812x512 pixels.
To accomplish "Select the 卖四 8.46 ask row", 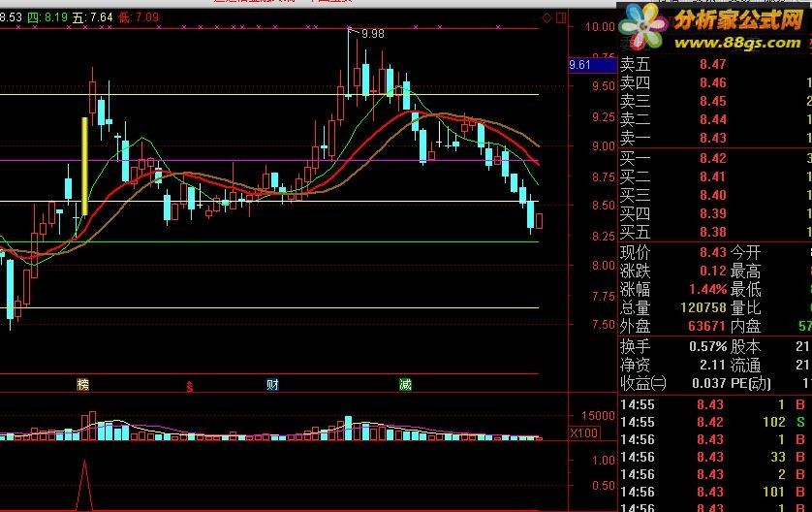I will (x=715, y=83).
